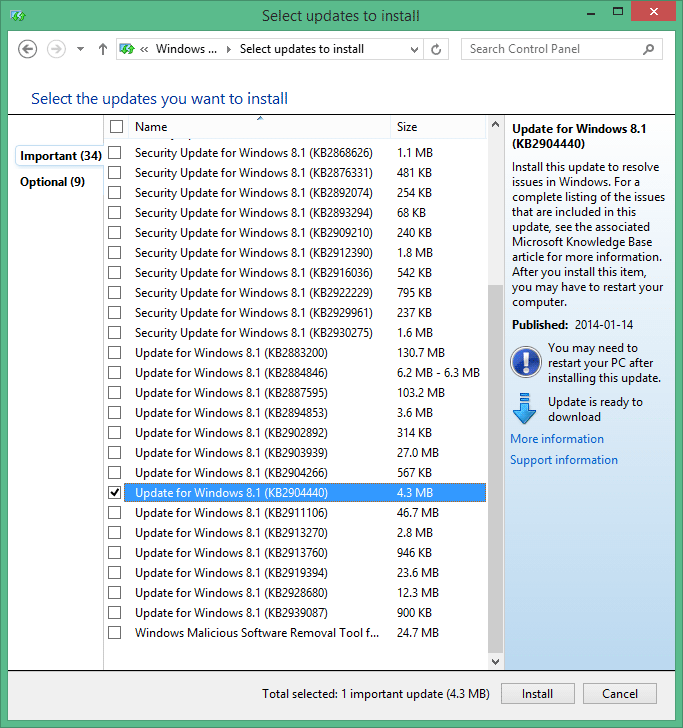Select row Security Update (KB2909210)

coord(305,233)
